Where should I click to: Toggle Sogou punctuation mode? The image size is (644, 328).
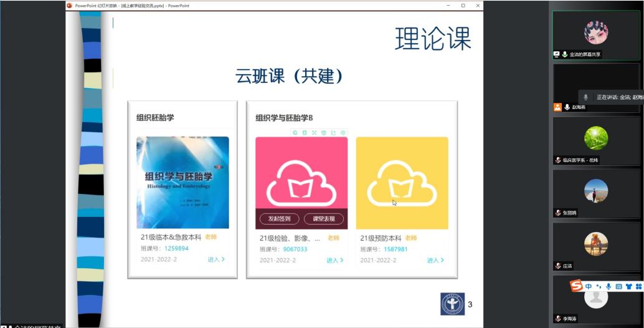(x=599, y=286)
